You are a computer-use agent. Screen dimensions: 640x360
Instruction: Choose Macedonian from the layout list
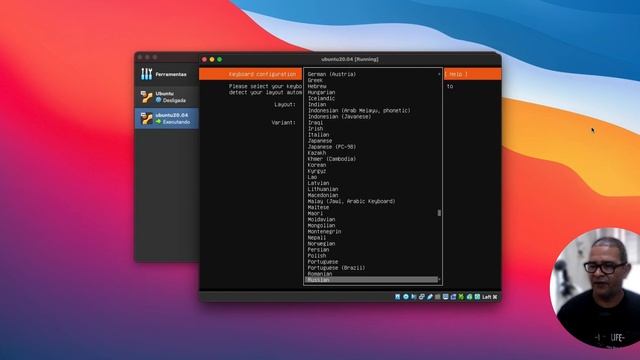323,195
